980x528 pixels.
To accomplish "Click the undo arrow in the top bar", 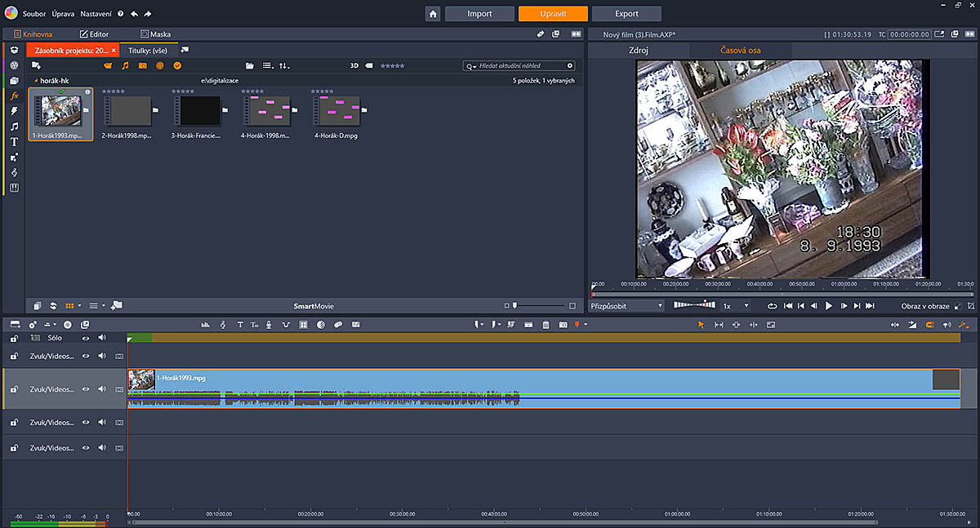I will (x=134, y=14).
